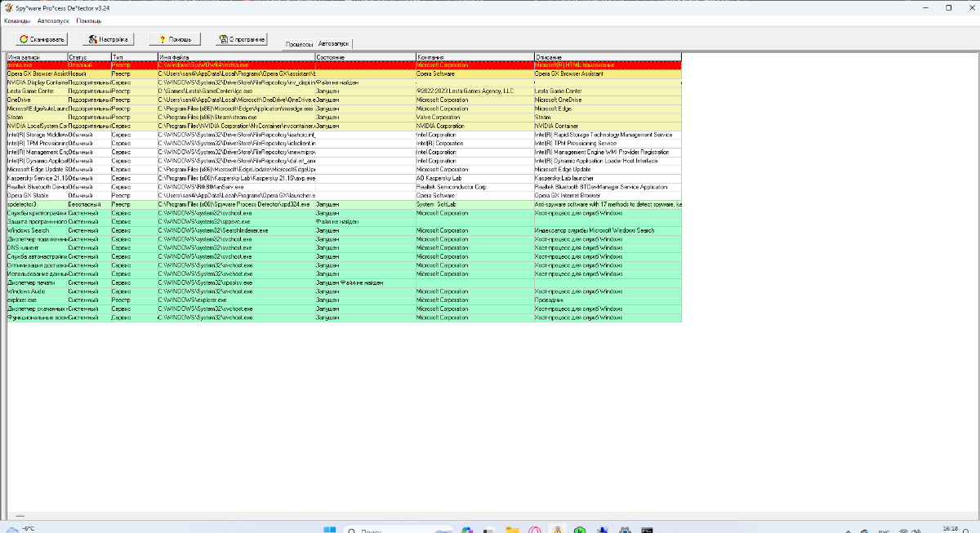Image resolution: width=980 pixels, height=533 pixels.
Task: Open the green Kaspersky taskbar icon
Action: 578,529
